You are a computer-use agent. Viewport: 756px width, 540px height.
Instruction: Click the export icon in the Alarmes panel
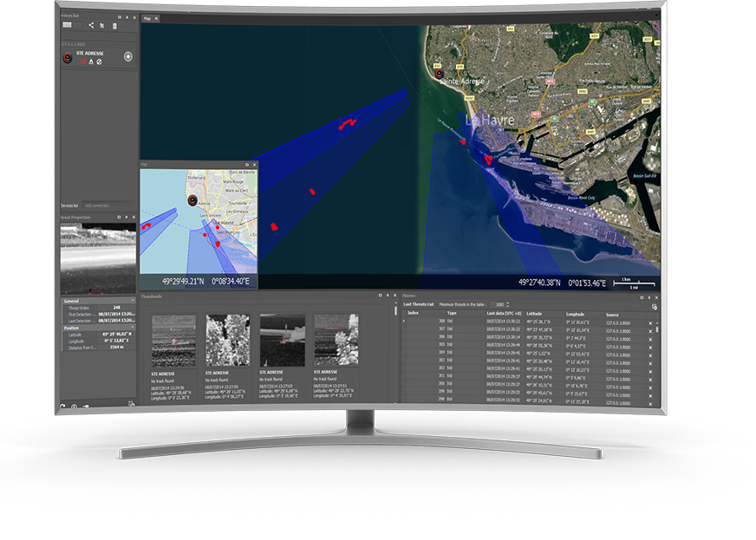click(653, 307)
